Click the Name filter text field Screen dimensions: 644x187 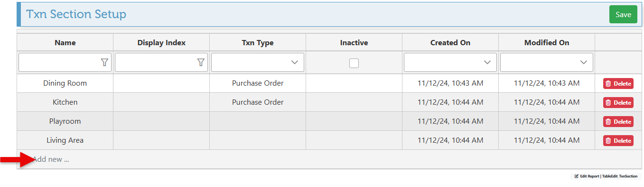coord(65,62)
